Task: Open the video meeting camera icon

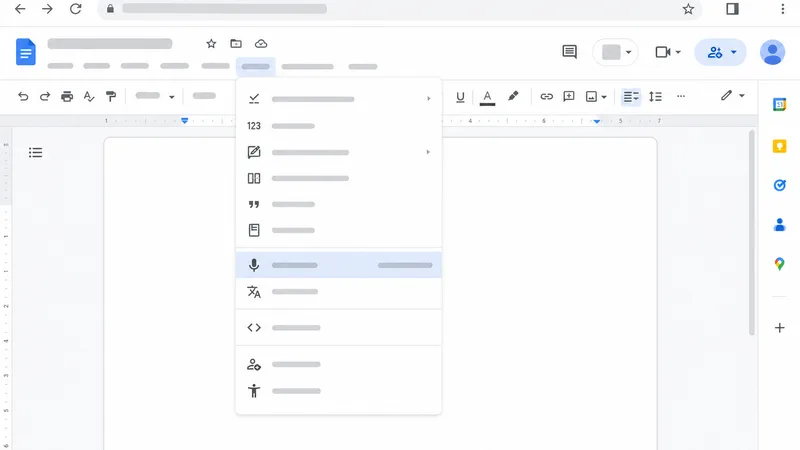Action: [x=663, y=52]
